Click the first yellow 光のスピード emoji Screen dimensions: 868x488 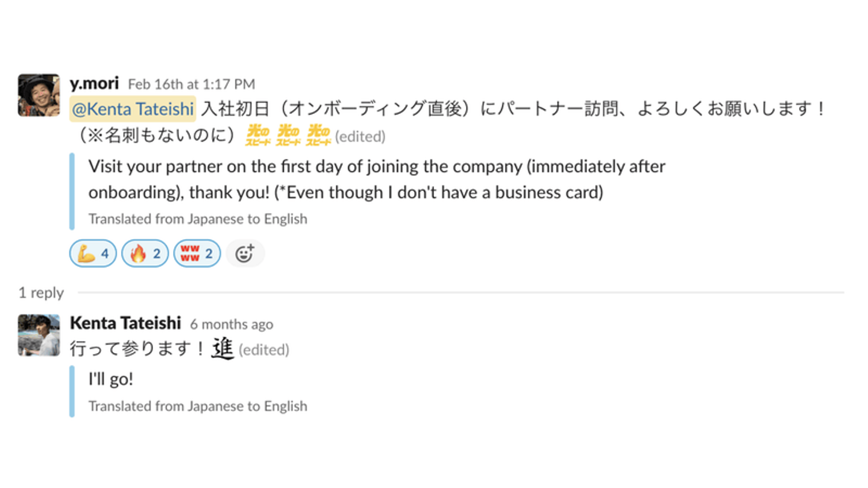pos(258,135)
